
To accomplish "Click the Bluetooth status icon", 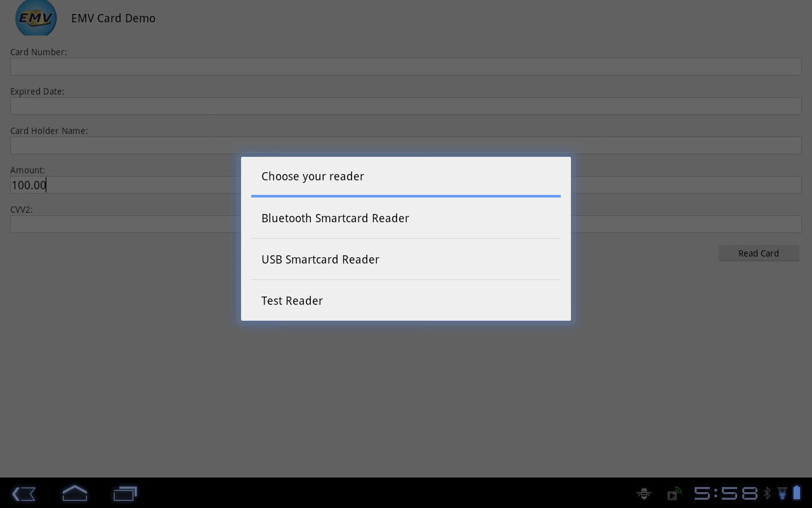I will [x=767, y=493].
